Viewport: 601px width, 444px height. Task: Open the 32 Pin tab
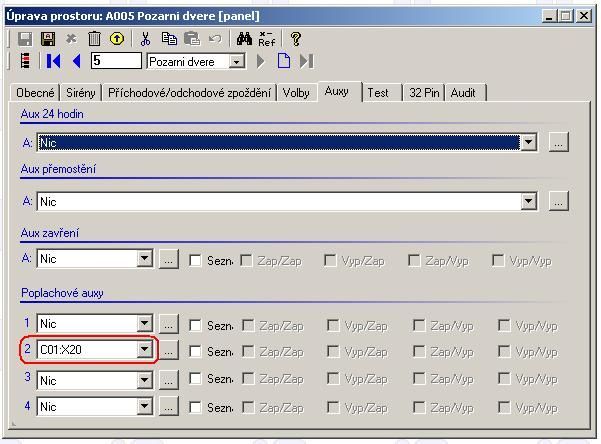click(423, 92)
